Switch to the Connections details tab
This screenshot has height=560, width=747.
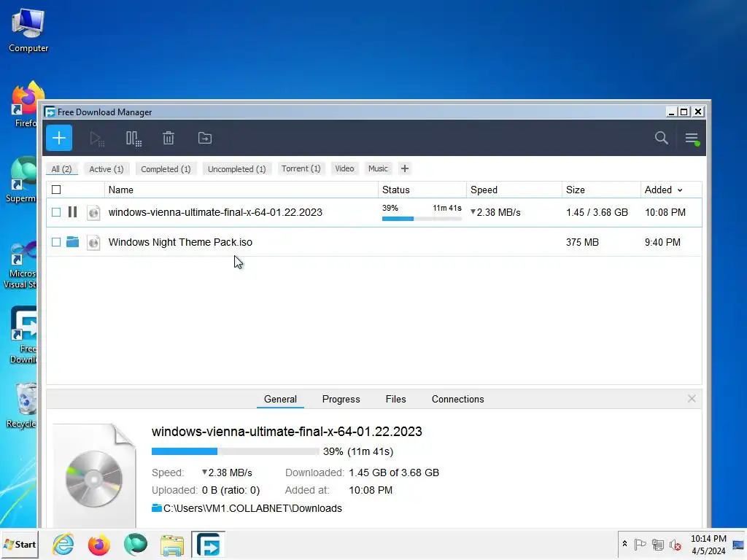point(458,399)
